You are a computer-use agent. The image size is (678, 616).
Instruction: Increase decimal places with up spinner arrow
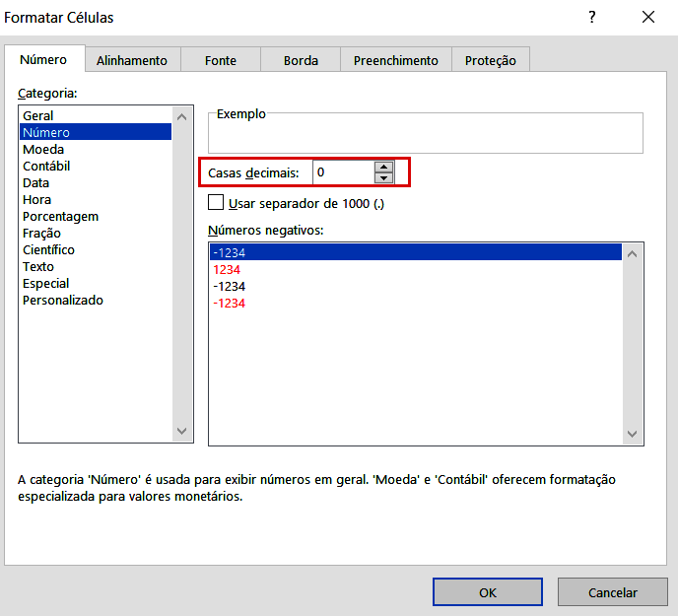pyautogui.click(x=383, y=167)
